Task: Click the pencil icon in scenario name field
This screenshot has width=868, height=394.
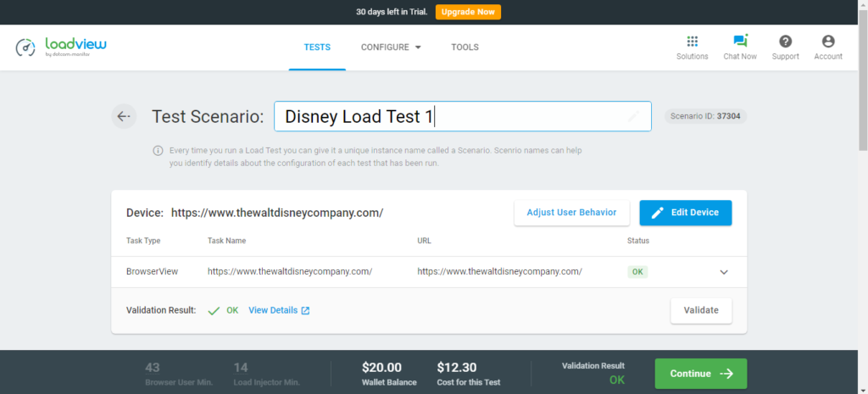Action: tap(634, 116)
